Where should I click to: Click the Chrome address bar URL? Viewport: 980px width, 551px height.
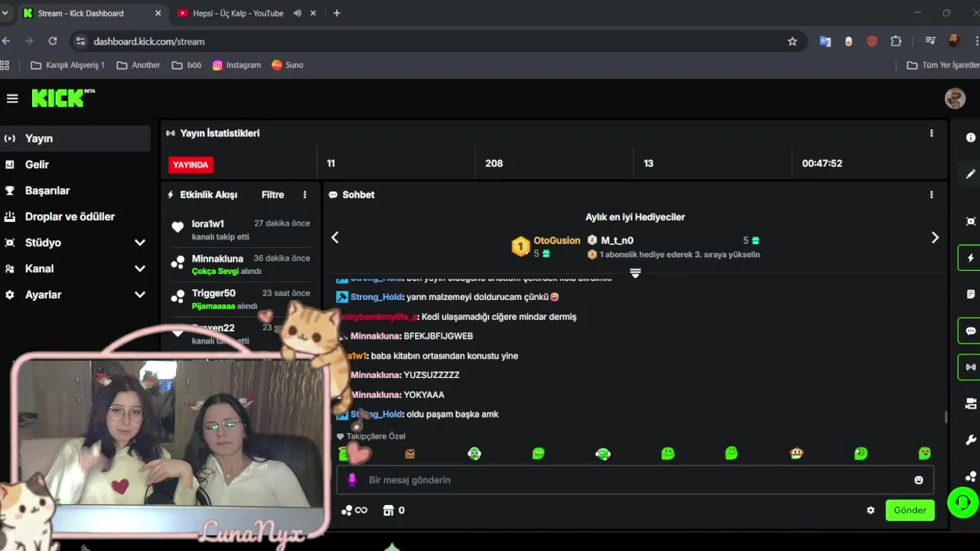149,41
